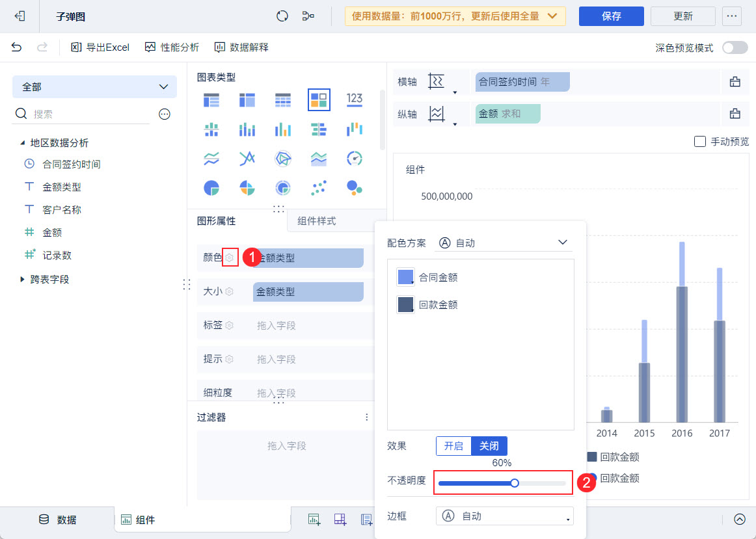Pick the gauge dashboard chart type
This screenshot has height=539, width=756.
coord(355,159)
